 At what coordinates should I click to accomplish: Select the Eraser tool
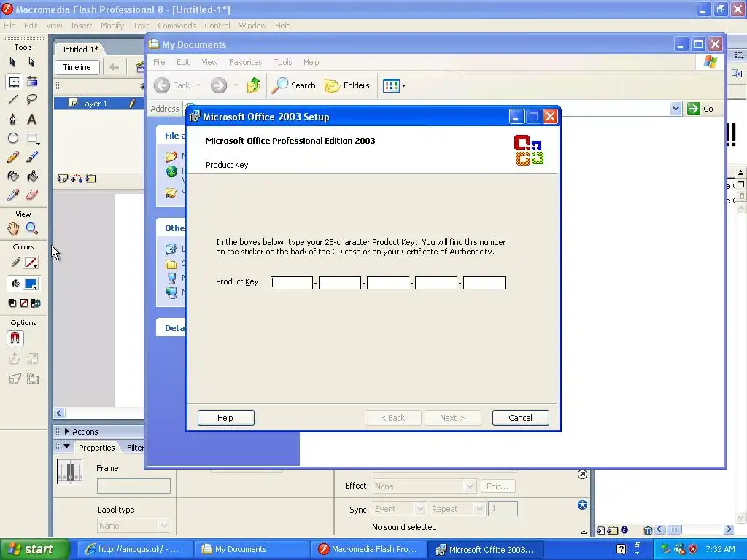(32, 195)
